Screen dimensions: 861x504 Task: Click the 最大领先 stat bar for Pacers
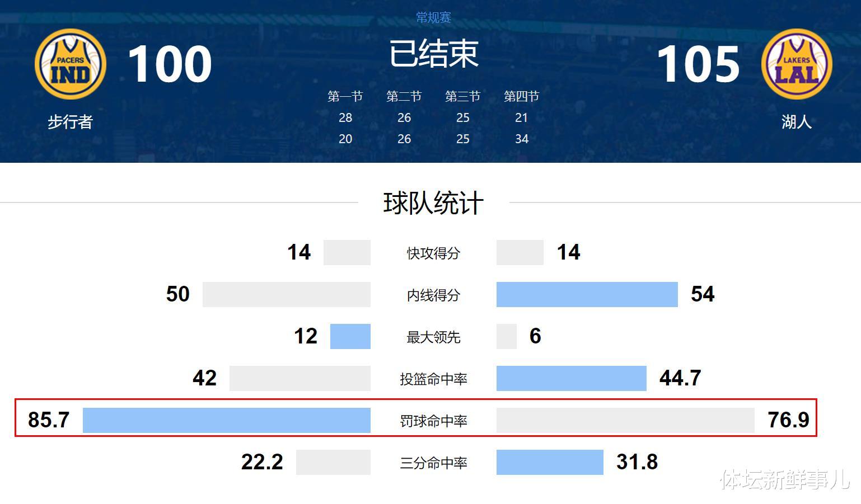[350, 337]
